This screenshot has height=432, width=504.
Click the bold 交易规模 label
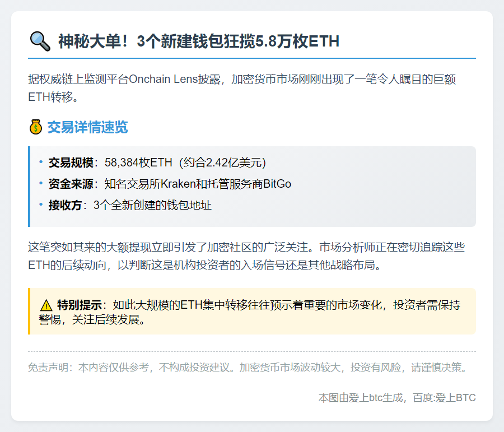pyautogui.click(x=71, y=162)
